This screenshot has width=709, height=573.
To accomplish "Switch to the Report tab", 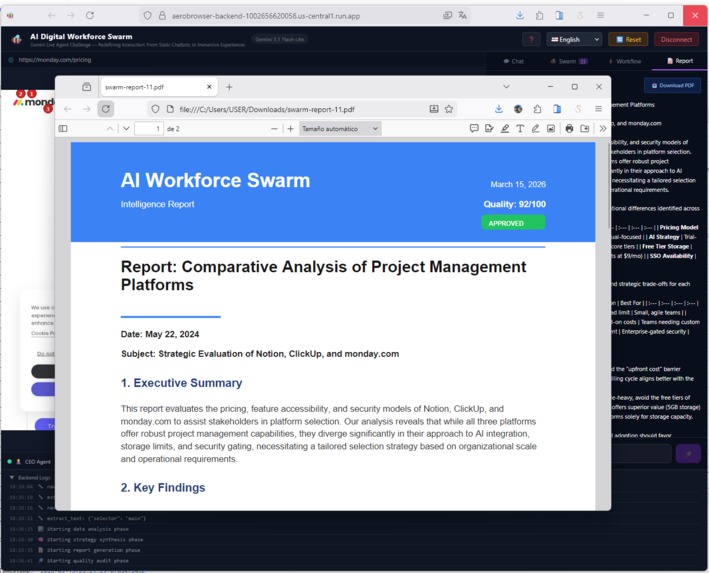I will coord(680,61).
